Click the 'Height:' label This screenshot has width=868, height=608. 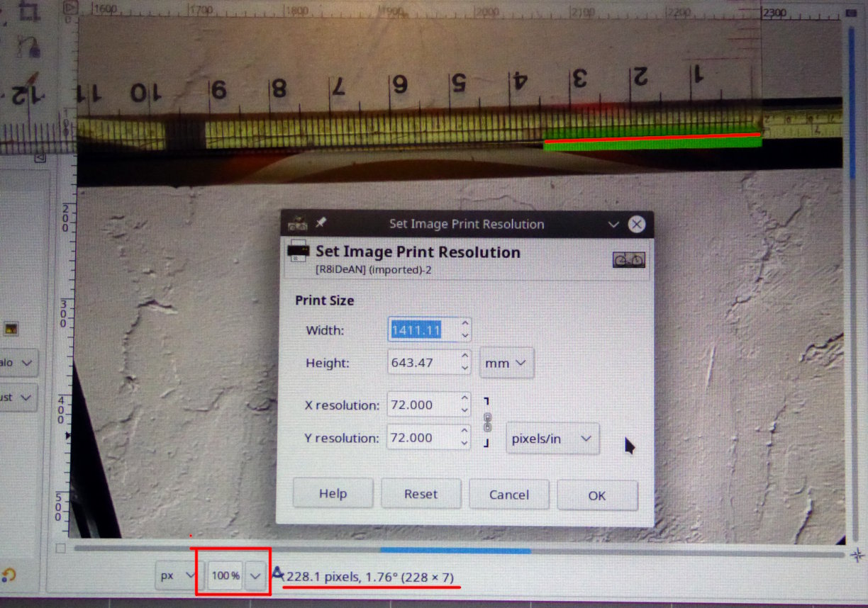coord(327,363)
